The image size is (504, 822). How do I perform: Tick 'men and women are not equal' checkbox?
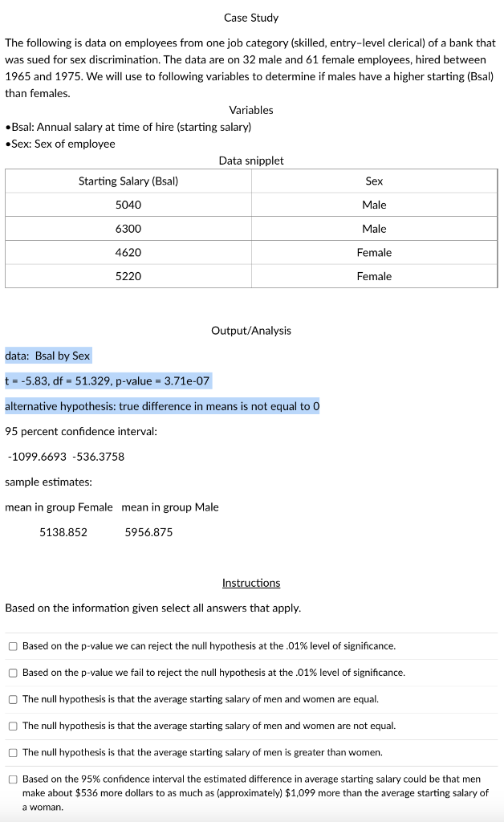13,726
